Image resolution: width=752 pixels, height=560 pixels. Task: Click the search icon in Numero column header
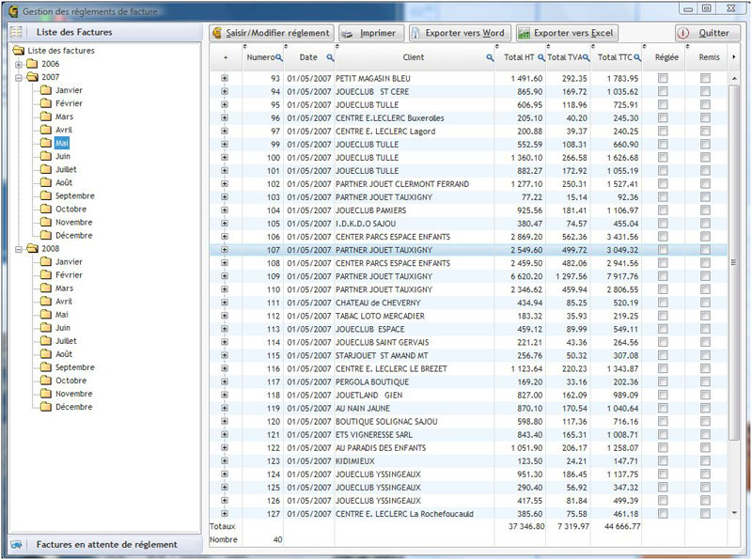[x=278, y=57]
